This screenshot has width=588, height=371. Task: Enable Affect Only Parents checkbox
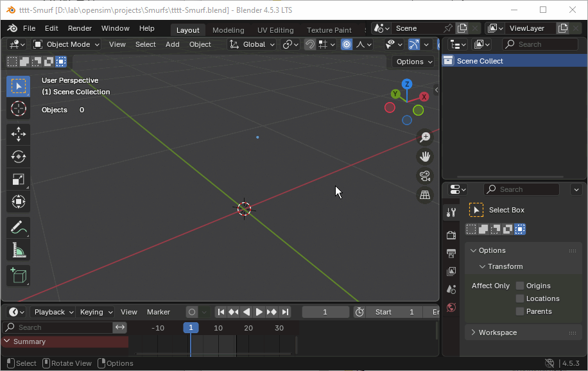coord(520,311)
